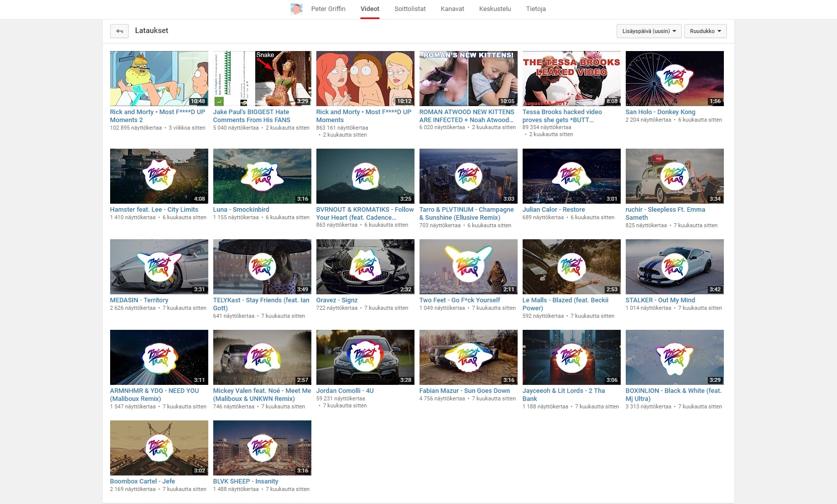
Task: Open MEDASIN - Territory video thumbnail
Action: (x=159, y=267)
